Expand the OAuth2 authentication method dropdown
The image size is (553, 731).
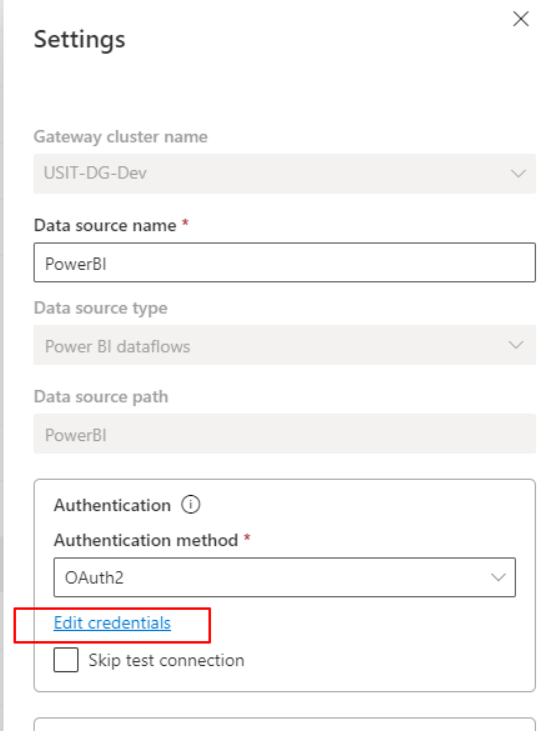point(284,577)
